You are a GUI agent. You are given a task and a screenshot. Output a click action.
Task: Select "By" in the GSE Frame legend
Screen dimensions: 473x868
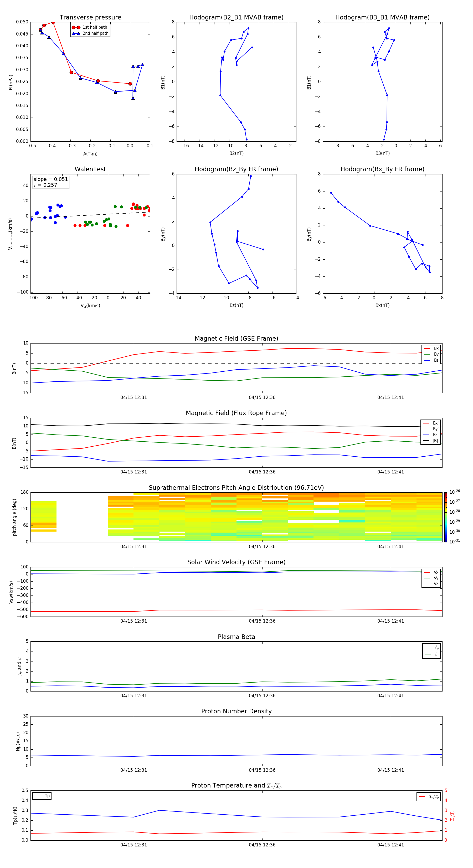431,354
